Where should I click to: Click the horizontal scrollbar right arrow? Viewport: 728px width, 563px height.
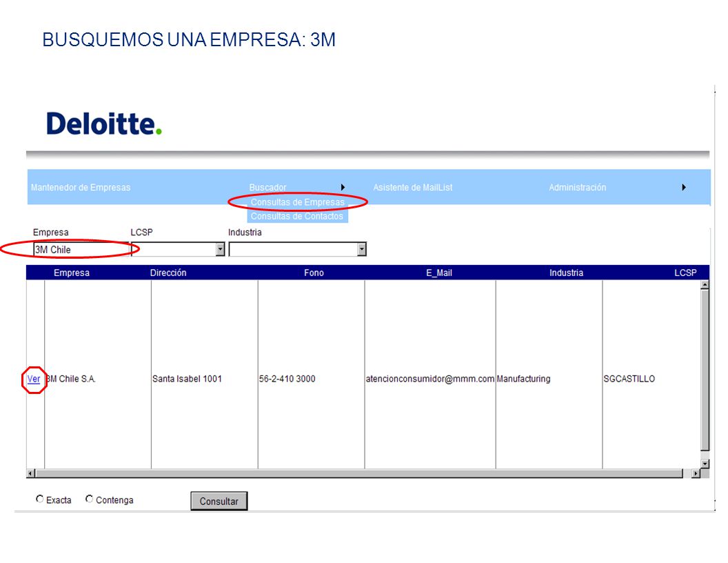[696, 473]
